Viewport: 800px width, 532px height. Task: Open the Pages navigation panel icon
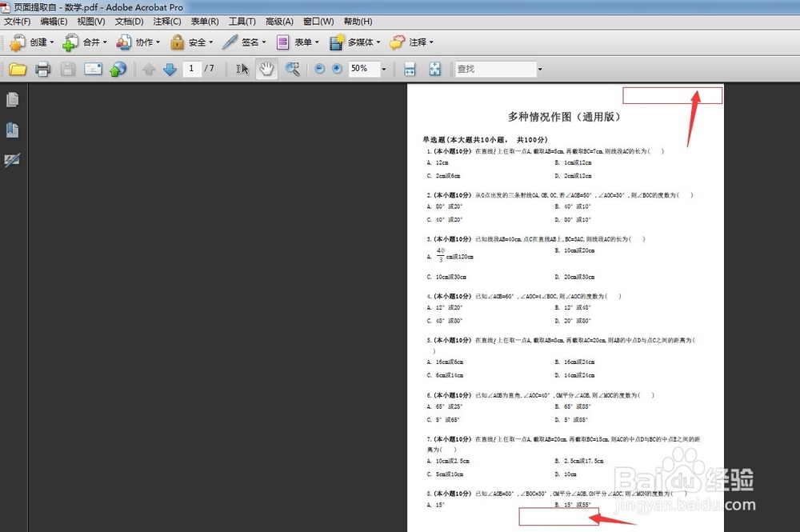(12, 98)
